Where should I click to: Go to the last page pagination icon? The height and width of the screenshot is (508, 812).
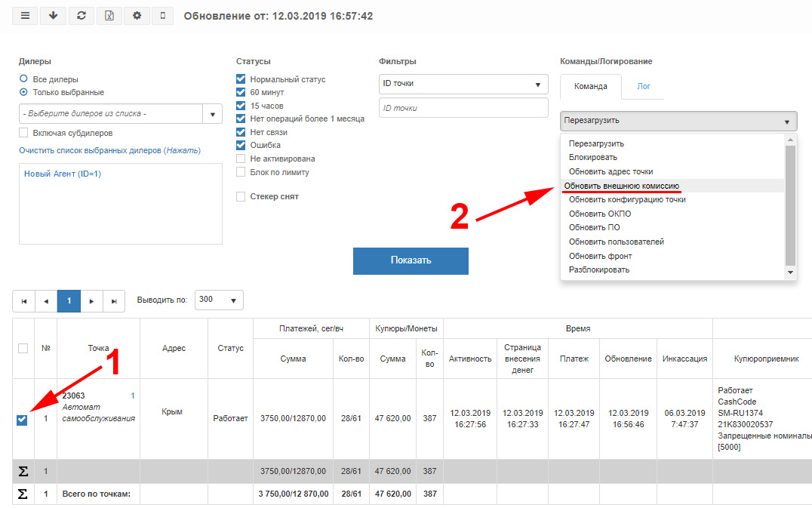(114, 301)
